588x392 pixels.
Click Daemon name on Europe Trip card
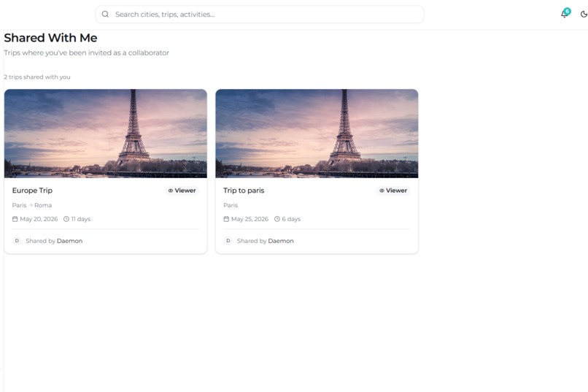[x=70, y=241]
